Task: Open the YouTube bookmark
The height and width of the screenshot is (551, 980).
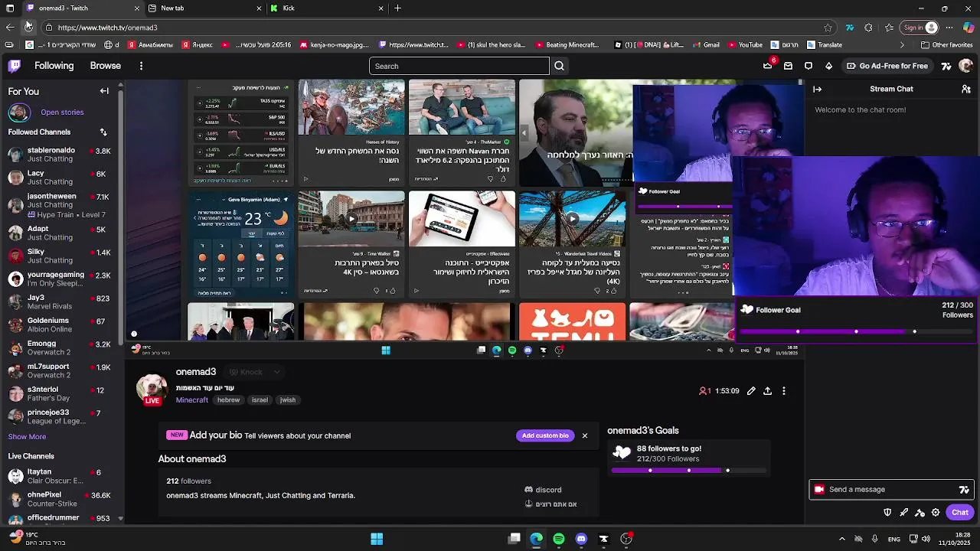Action: [x=744, y=45]
